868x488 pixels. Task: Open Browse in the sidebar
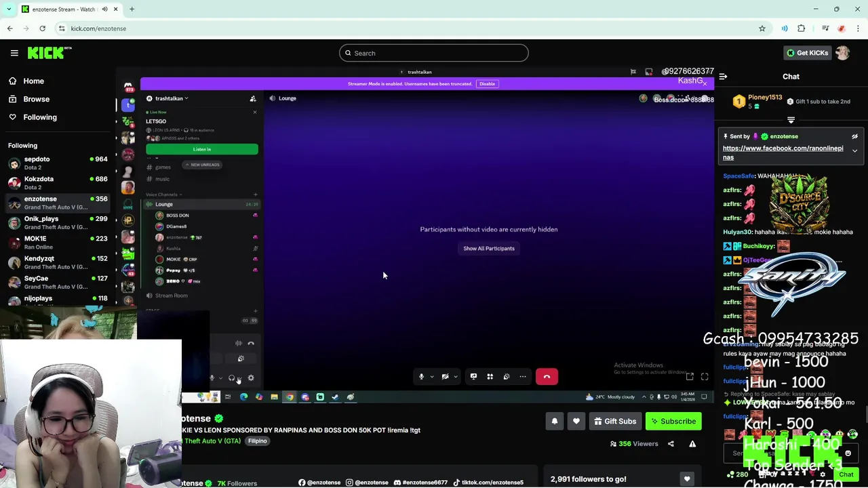(36, 99)
